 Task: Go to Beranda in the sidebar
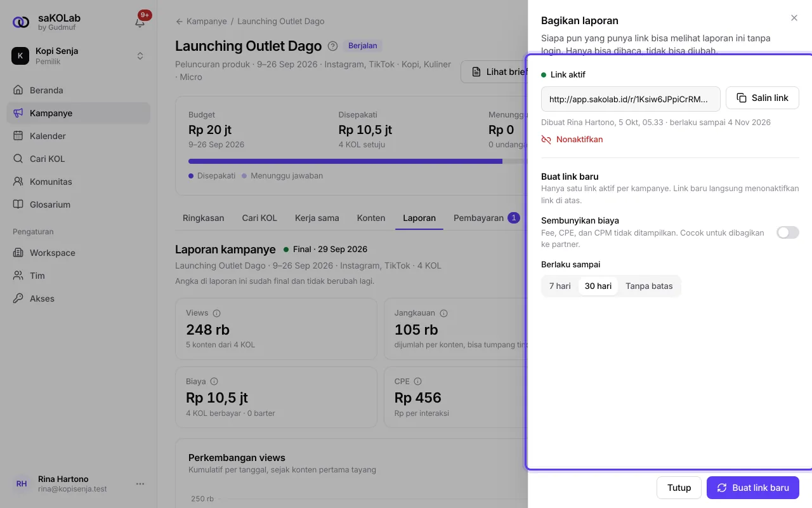(x=79, y=90)
